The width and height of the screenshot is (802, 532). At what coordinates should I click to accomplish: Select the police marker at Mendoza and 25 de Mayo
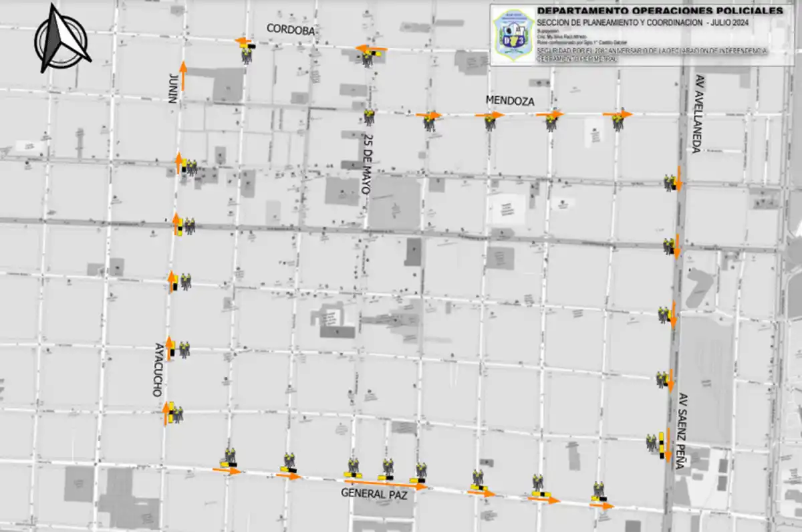click(x=369, y=118)
